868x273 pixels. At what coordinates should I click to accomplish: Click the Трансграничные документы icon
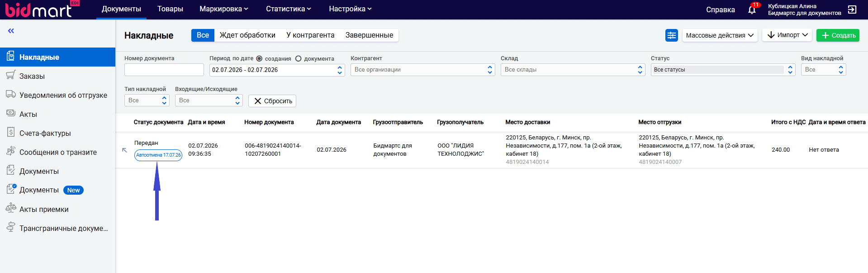point(10,227)
